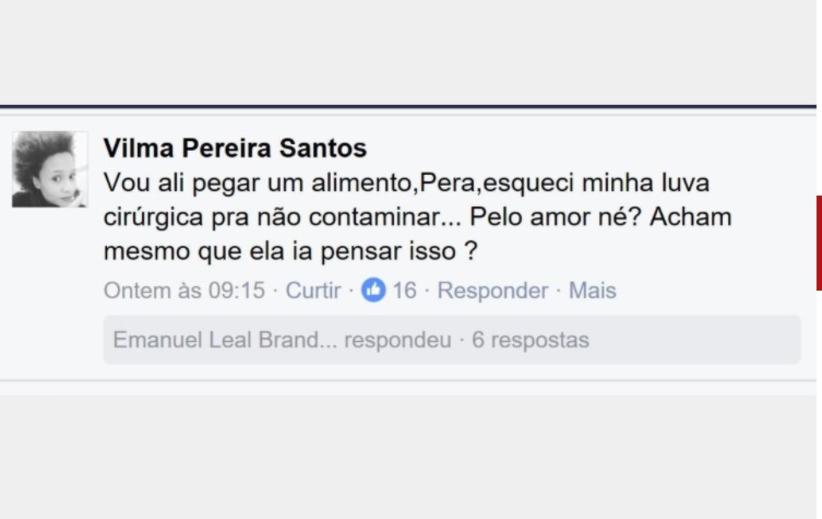Open the "Ontem às 09:15" timestamp
The height and width of the screenshot is (519, 822).
pos(184,291)
